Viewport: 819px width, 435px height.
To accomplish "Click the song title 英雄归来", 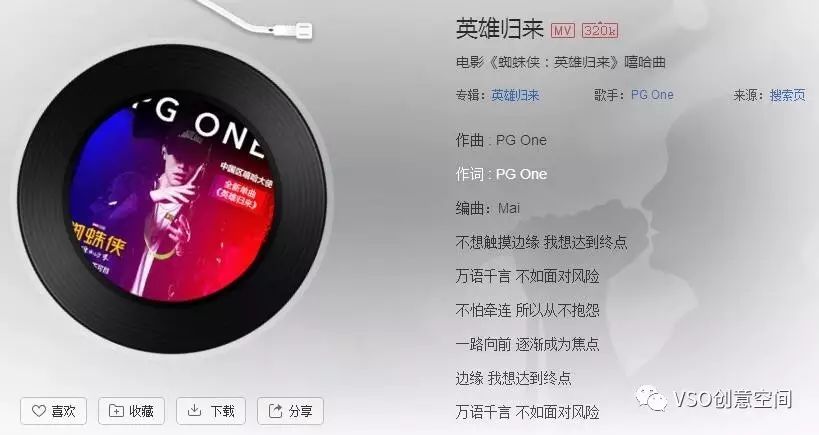I will pos(500,29).
